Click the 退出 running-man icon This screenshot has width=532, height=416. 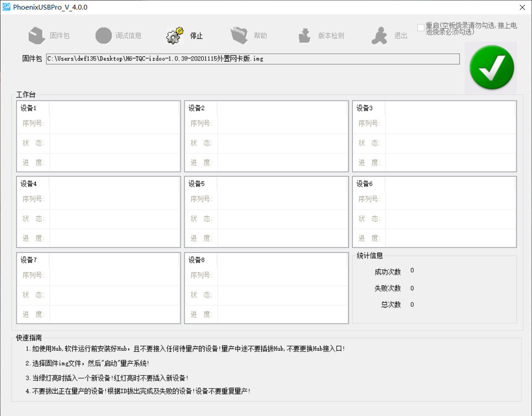click(379, 36)
